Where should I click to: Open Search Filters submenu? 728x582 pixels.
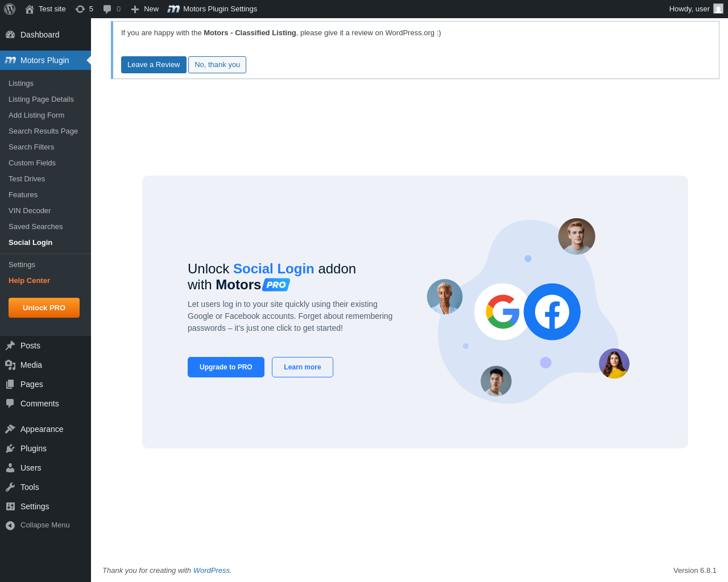31,147
